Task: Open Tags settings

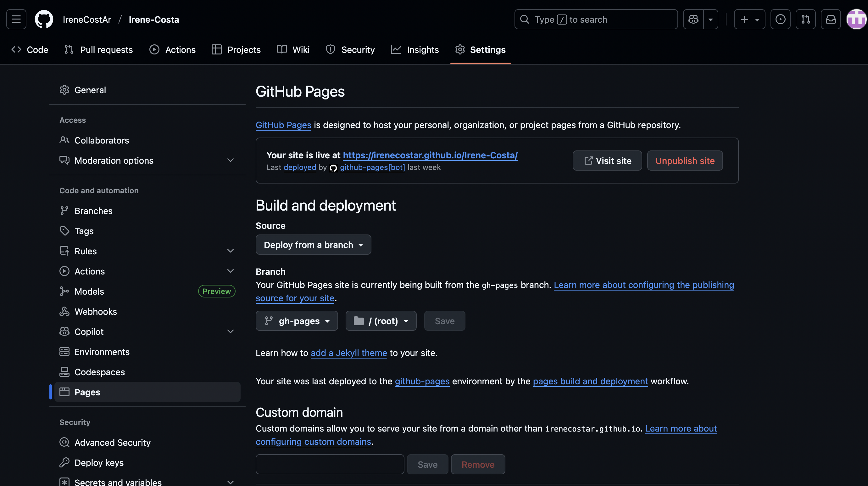Action: (147, 231)
